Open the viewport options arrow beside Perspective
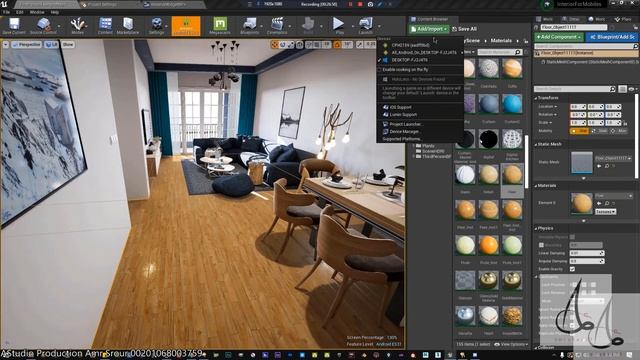The image size is (640, 360). coord(5,44)
